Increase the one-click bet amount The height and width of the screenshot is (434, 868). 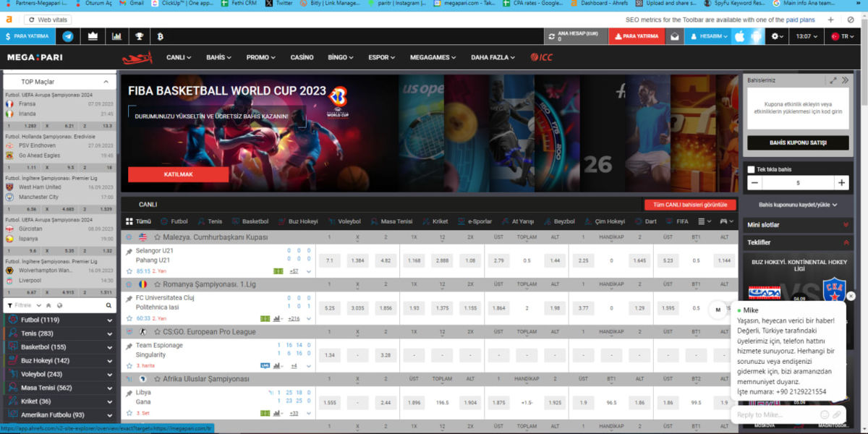click(x=841, y=183)
